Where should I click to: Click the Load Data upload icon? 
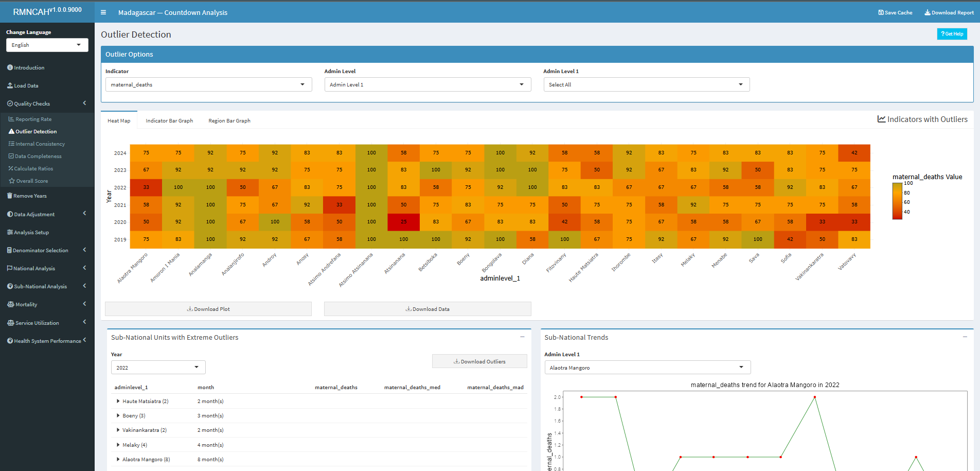coord(10,85)
